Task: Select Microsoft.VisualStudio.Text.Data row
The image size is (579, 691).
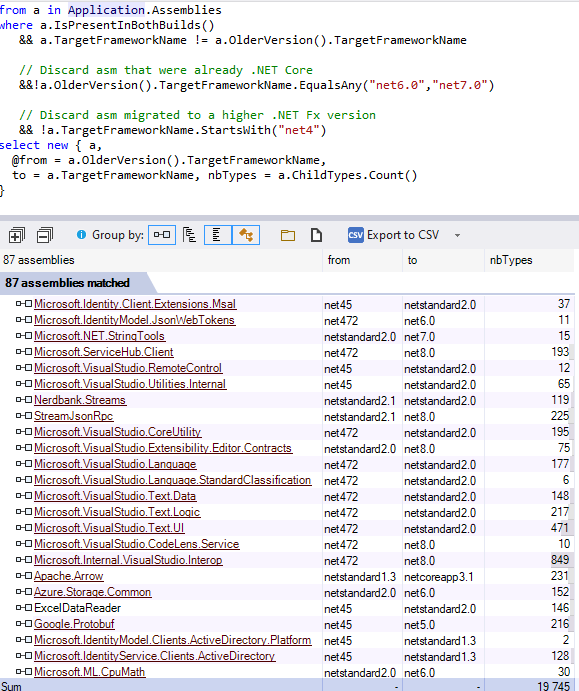Action: coord(287,496)
